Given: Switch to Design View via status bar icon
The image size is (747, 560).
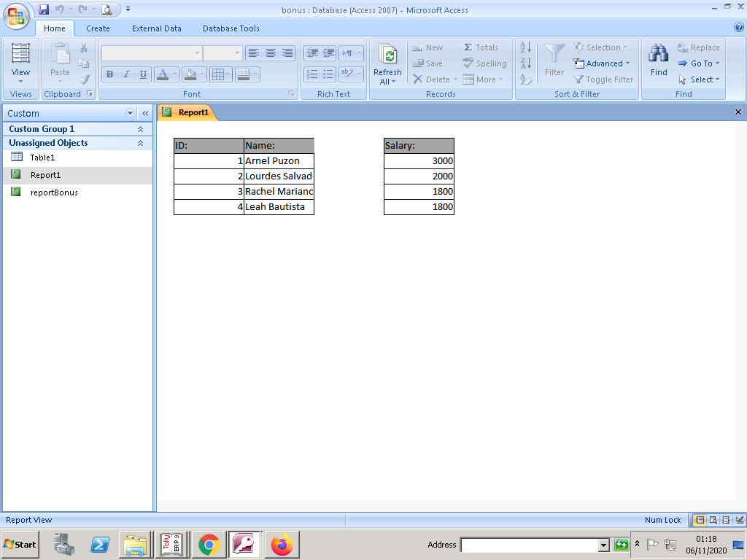Looking at the screenshot, I should click(740, 520).
